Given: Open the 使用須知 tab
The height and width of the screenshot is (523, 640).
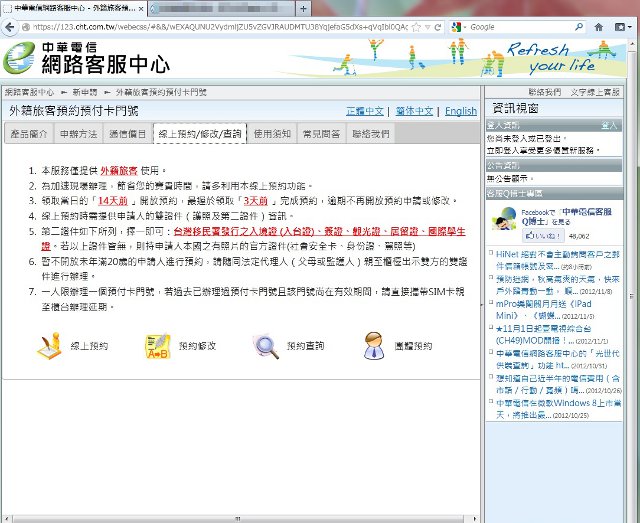Looking at the screenshot, I should tap(272, 133).
